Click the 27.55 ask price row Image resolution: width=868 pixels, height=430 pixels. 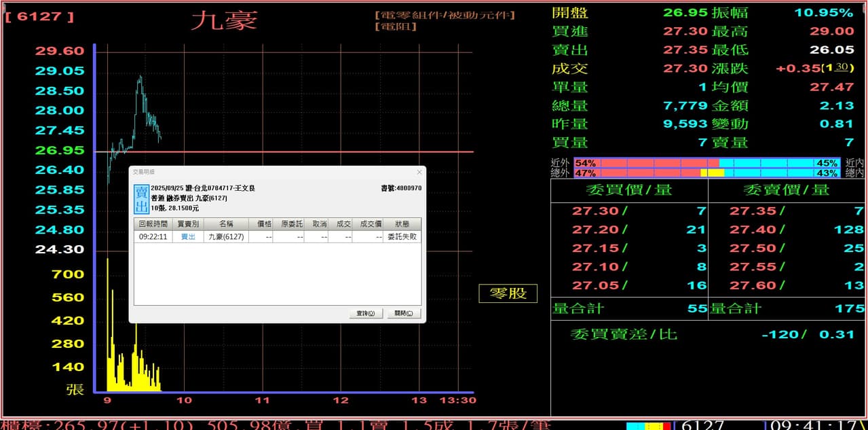click(753, 267)
